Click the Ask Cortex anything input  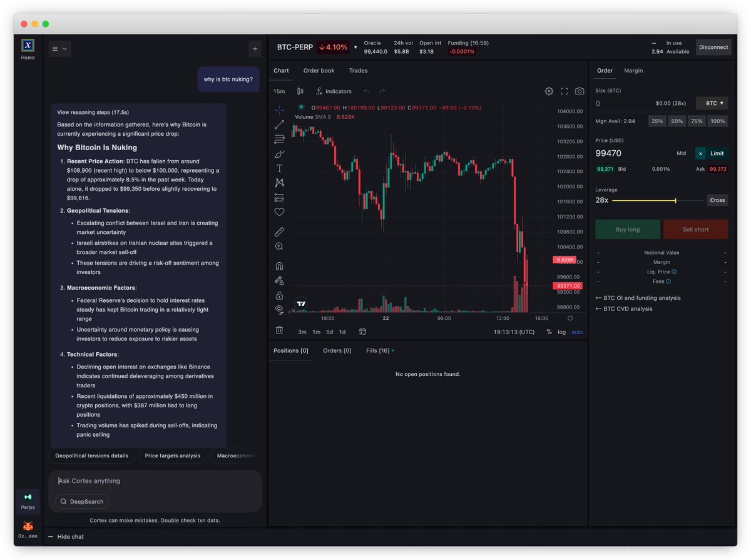[x=155, y=481]
